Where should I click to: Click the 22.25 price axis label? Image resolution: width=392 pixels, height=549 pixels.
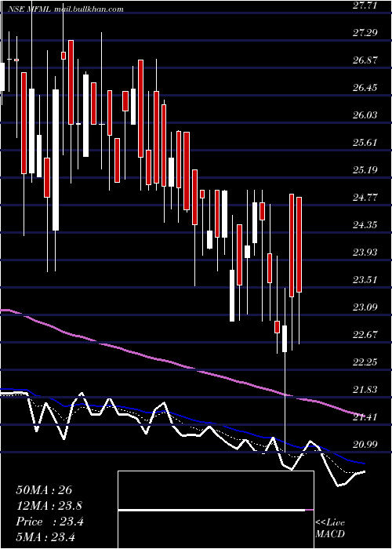(x=365, y=362)
